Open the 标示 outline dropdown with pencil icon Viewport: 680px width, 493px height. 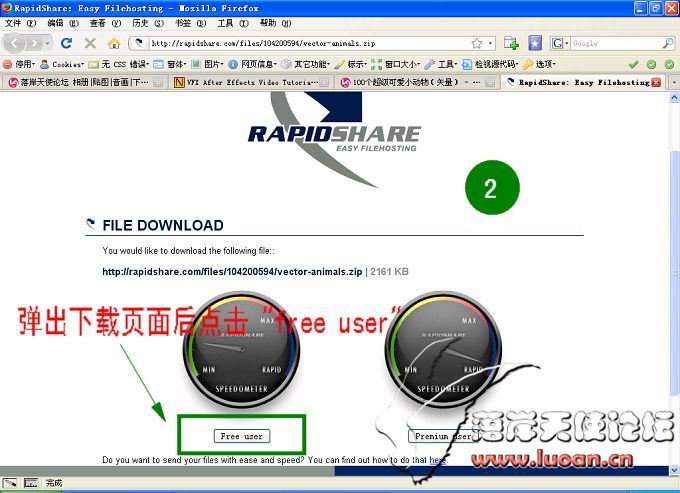point(351,64)
